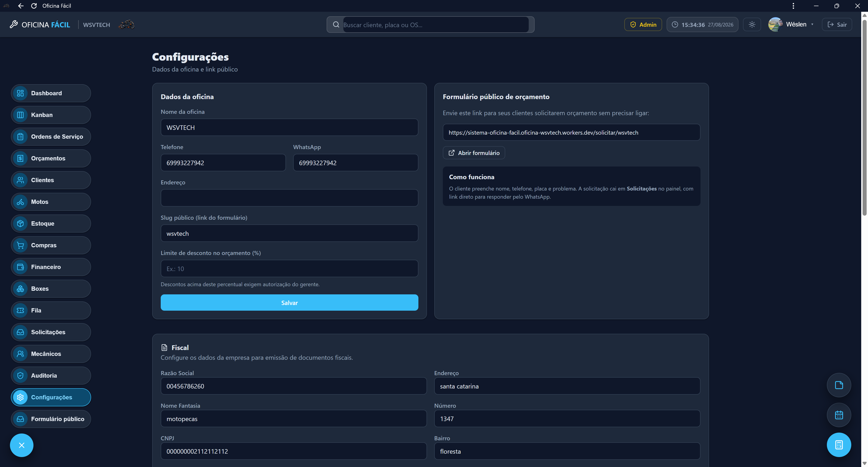Click the Sair logout button
The image size is (868, 467).
[x=837, y=25]
